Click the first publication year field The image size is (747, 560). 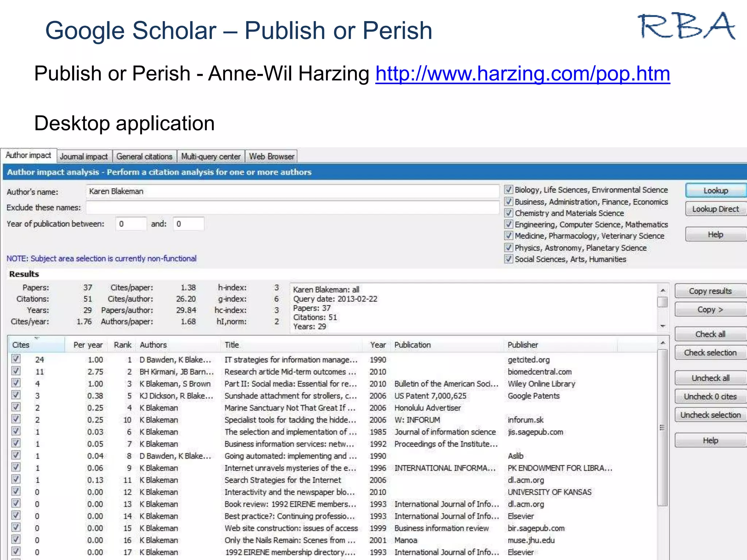[131, 224]
